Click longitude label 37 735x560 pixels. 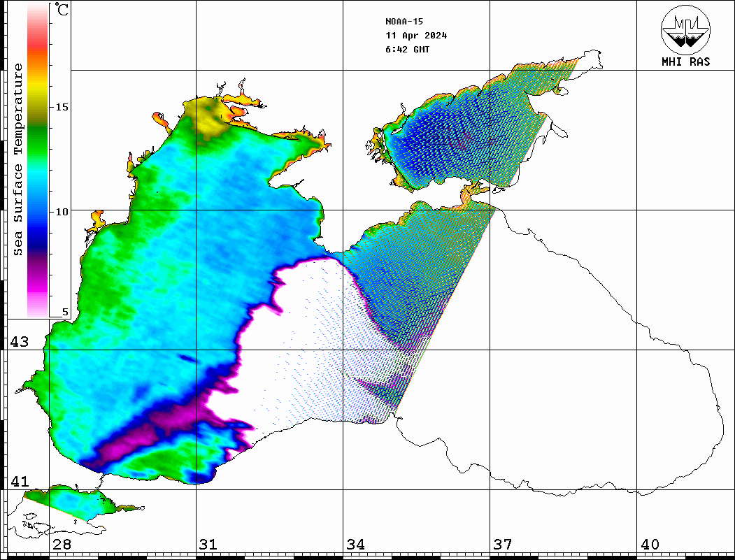point(503,545)
